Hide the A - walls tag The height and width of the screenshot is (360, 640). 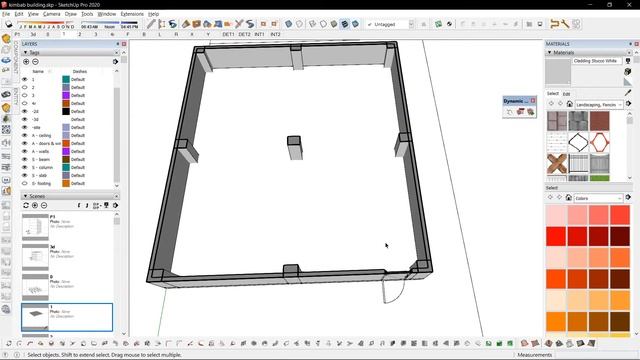(x=24, y=151)
